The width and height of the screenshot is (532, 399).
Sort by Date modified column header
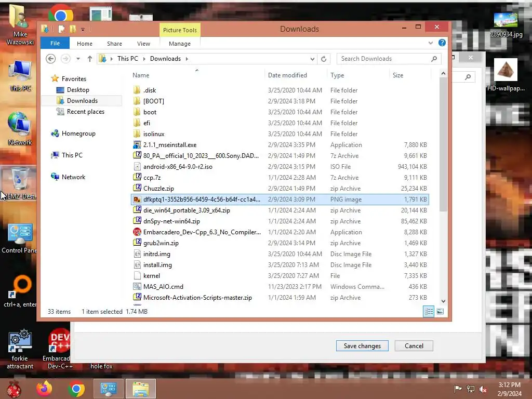295,75
